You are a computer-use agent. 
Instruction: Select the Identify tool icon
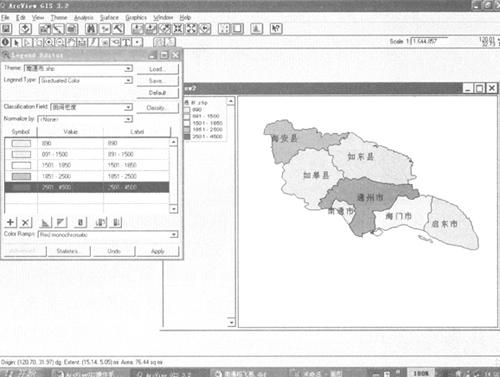click(6, 42)
